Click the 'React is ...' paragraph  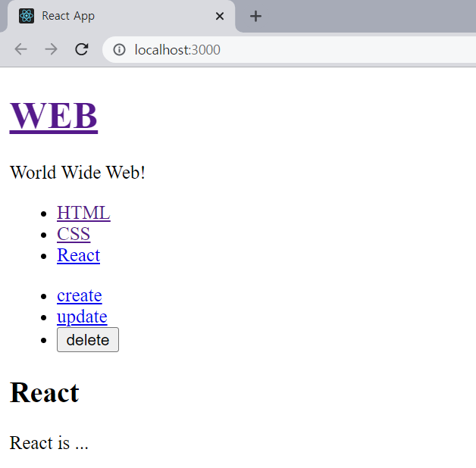click(x=49, y=443)
